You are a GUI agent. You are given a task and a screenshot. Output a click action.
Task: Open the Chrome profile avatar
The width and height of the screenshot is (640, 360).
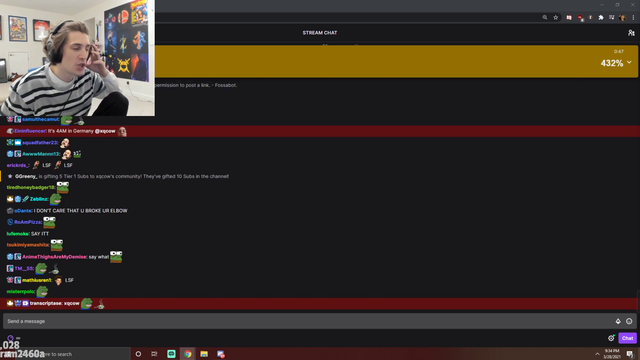622,18
